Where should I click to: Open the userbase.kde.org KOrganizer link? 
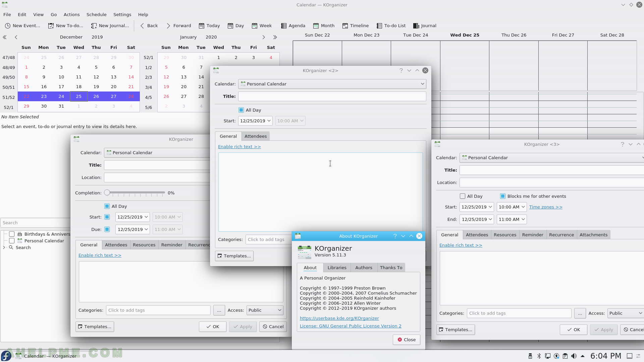(x=339, y=318)
